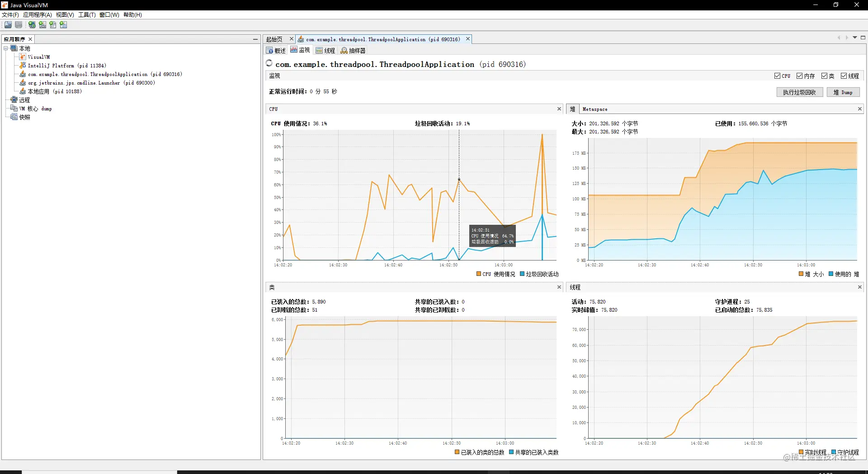Image resolution: width=868 pixels, height=474 pixels.
Task: Open the 窗口(W) menu
Action: pyautogui.click(x=109, y=15)
